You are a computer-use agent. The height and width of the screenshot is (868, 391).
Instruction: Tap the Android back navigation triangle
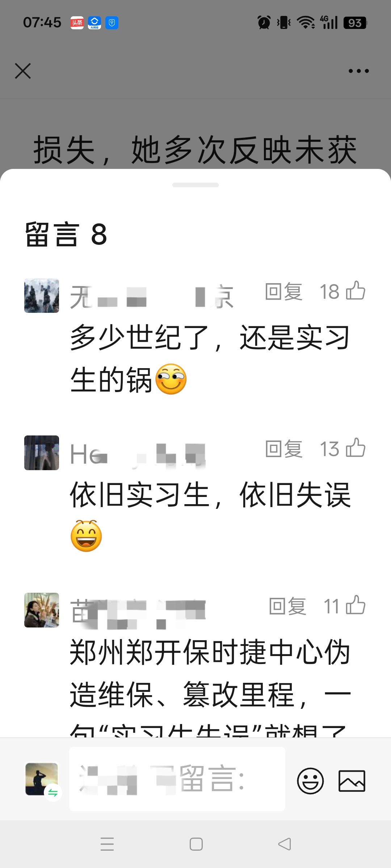click(x=285, y=844)
